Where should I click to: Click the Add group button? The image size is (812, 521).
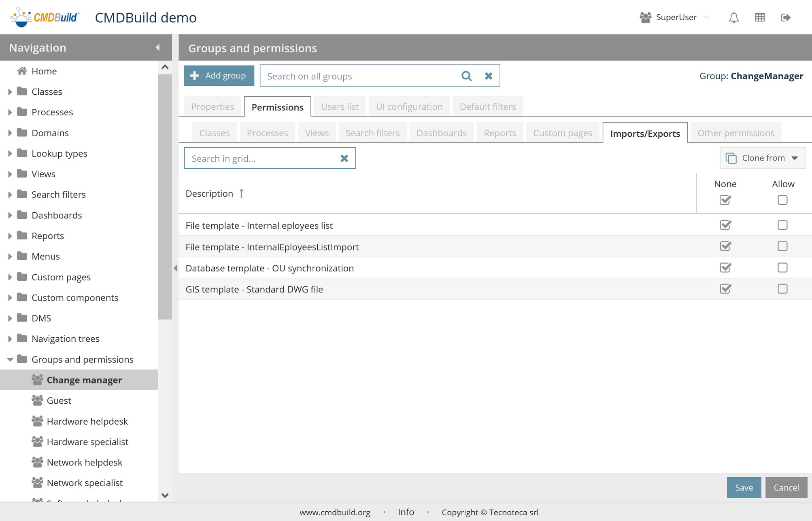tap(219, 76)
